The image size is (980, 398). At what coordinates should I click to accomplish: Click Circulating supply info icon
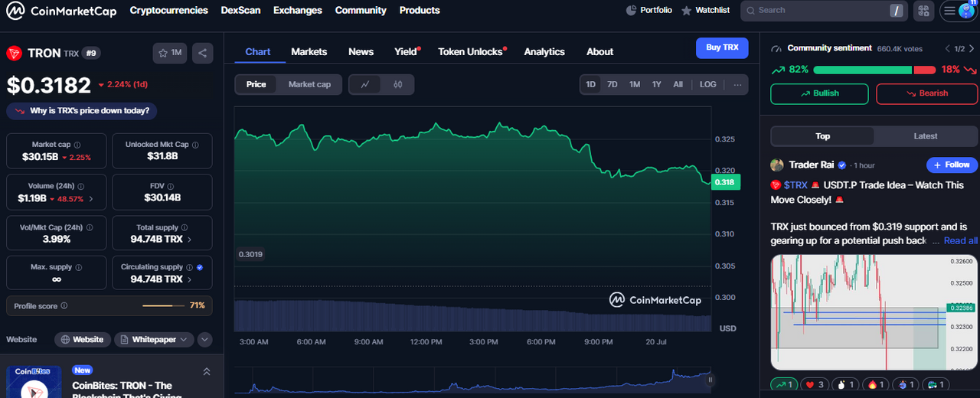pos(189,267)
